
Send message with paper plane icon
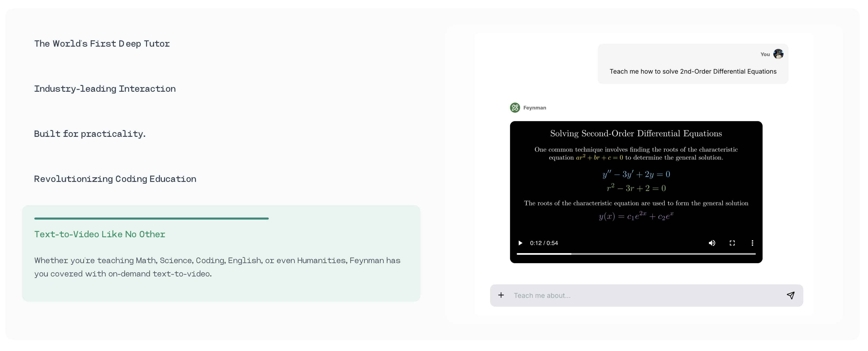point(791,295)
